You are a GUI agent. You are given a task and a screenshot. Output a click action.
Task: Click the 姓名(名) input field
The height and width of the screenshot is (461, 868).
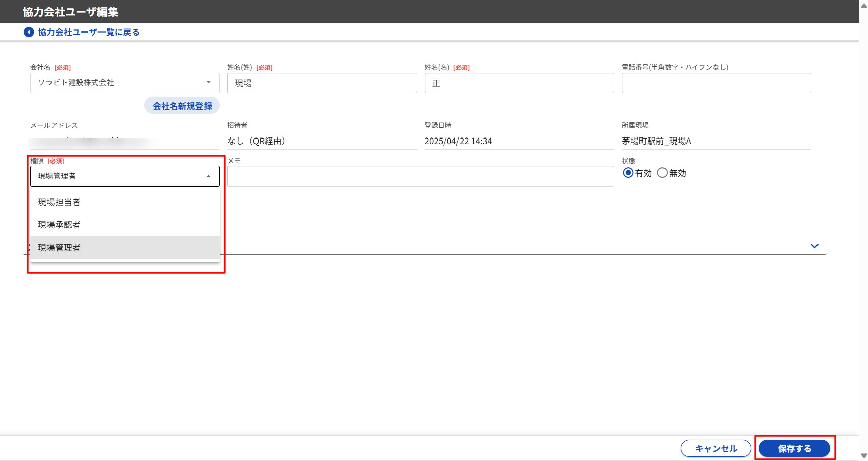pyautogui.click(x=519, y=83)
